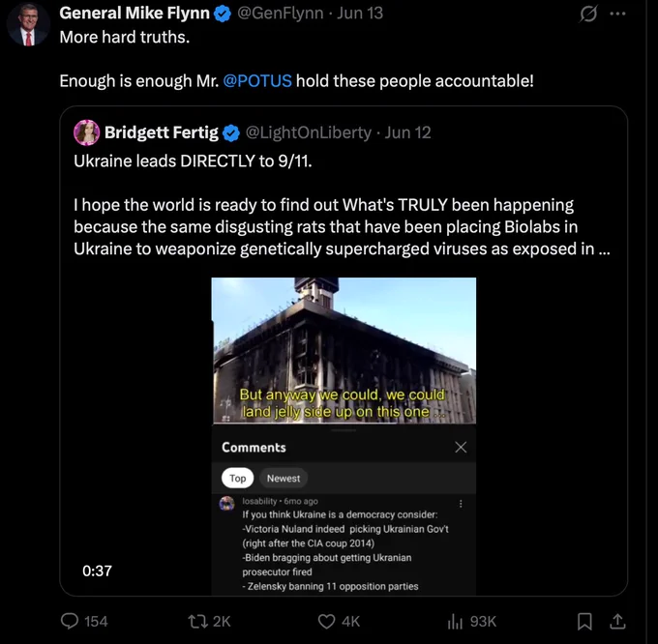Viewport: 658px width, 644px height.
Task: Close the Comments panel with the X
Action: pyautogui.click(x=461, y=448)
